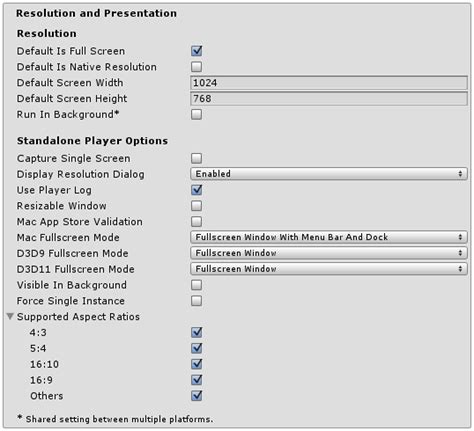
Task: Check Mac App Store Validation
Action: (x=196, y=221)
